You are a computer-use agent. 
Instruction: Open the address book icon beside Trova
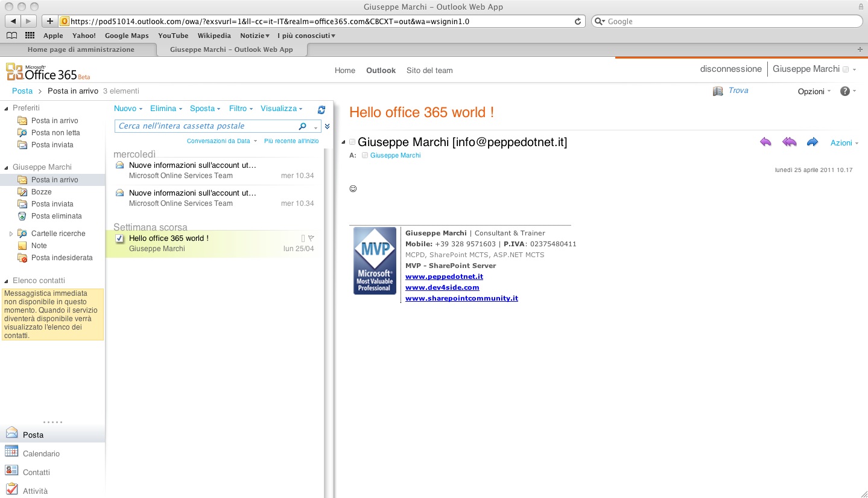coord(718,91)
